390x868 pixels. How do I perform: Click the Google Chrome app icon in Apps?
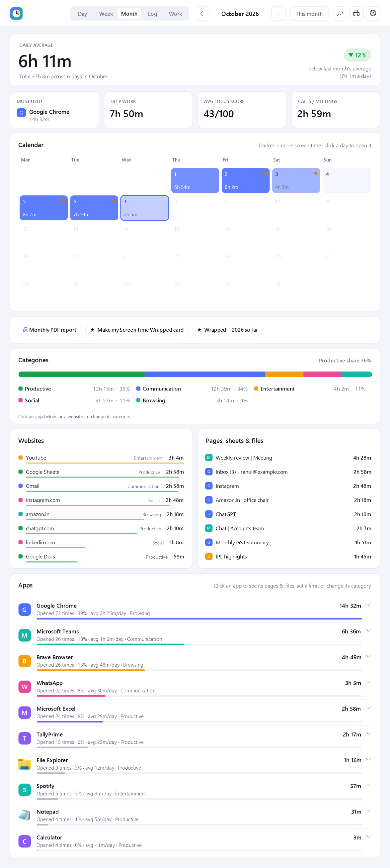[25, 609]
